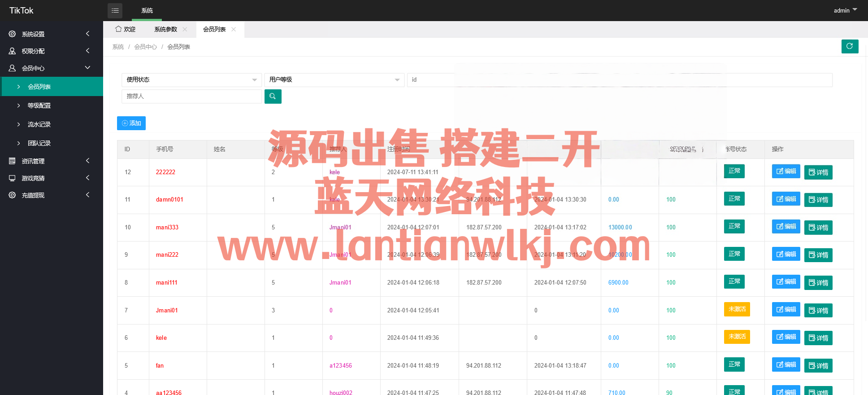Close the 系统参数 tab with its X
Screen dimensions: 868x395
[x=185, y=29]
